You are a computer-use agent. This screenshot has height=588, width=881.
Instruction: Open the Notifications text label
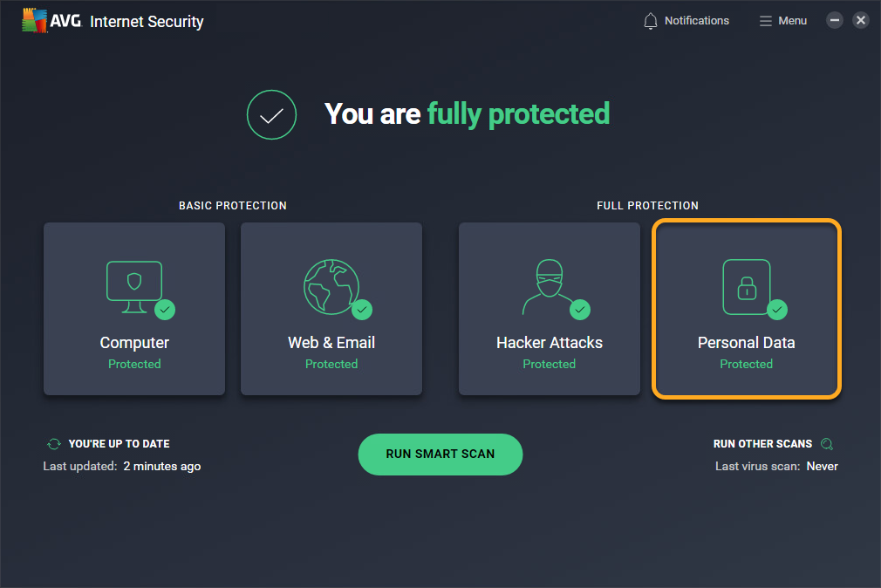coord(696,21)
